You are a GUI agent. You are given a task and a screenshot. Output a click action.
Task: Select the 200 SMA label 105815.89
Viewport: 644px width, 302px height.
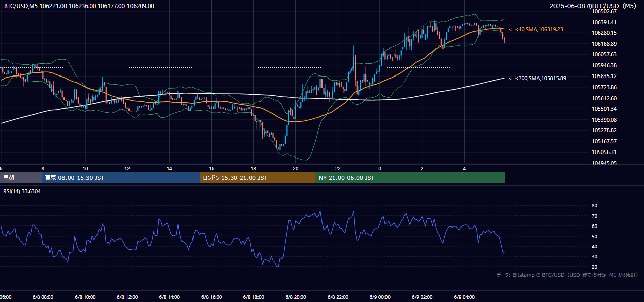tap(538, 78)
